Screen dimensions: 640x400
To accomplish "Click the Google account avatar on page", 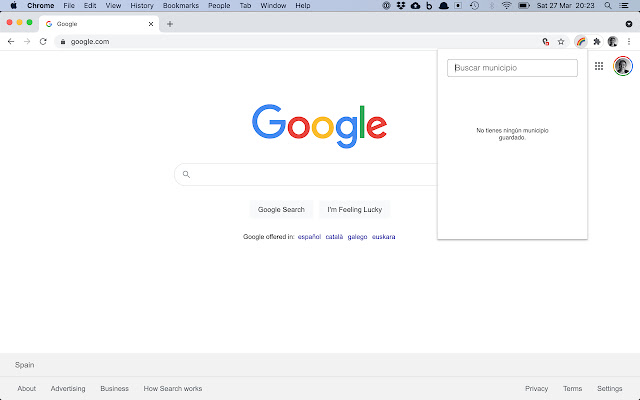I will (623, 66).
